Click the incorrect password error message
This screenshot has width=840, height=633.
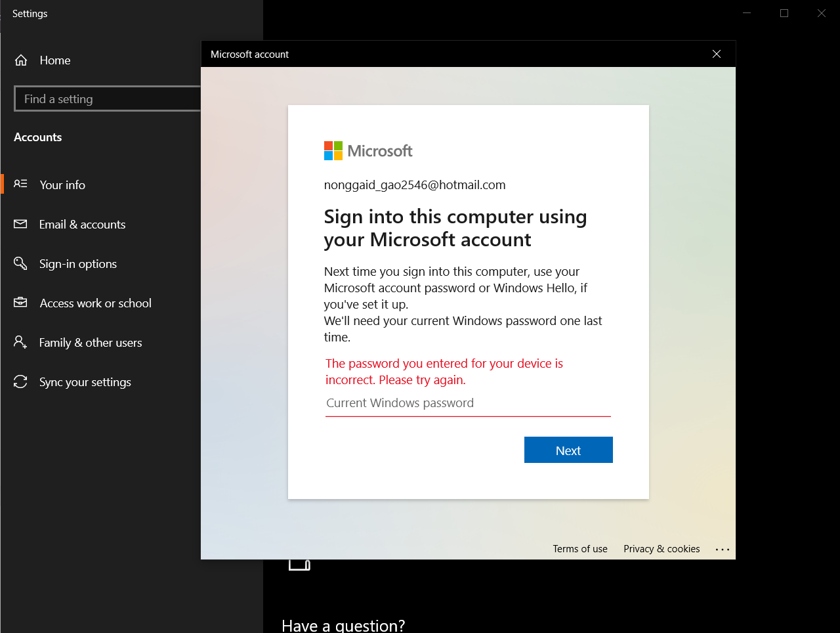[444, 372]
